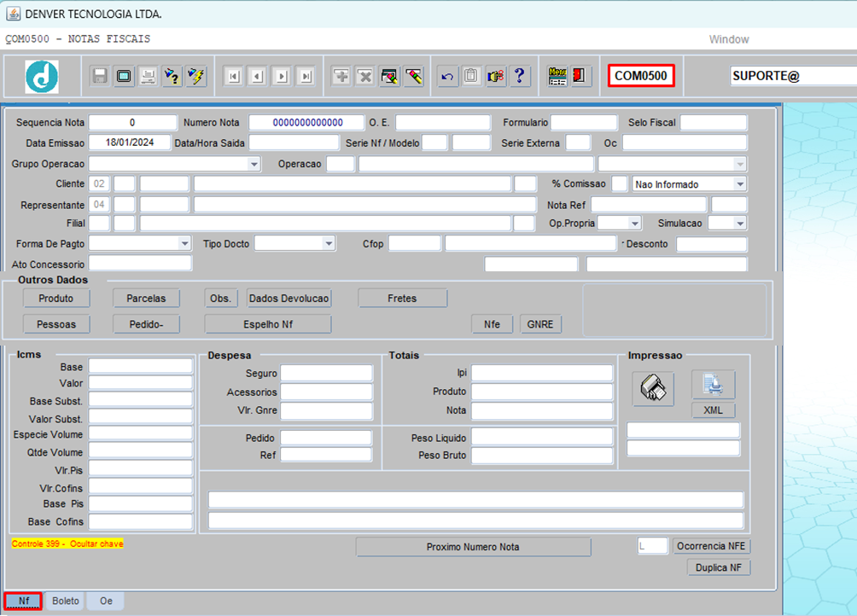Expand the Tipo Docto dropdown
Viewport: 857px width, 616px height.
(329, 244)
